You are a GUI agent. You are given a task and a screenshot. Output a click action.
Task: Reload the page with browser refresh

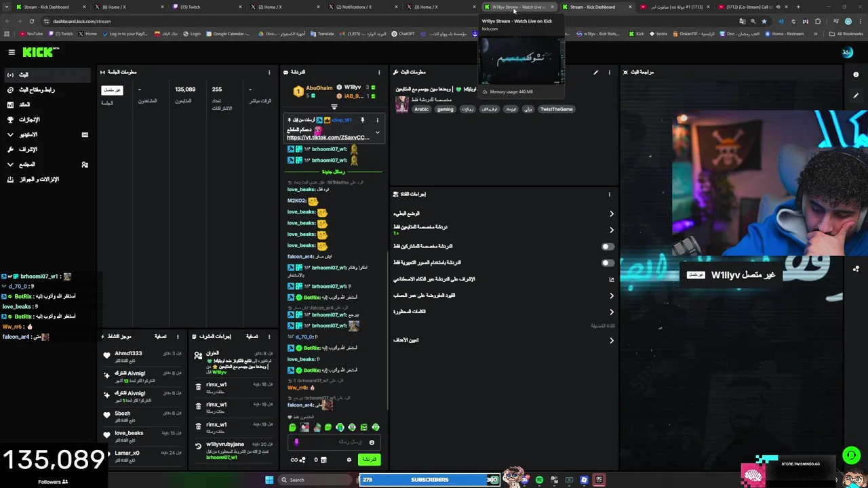click(x=31, y=21)
